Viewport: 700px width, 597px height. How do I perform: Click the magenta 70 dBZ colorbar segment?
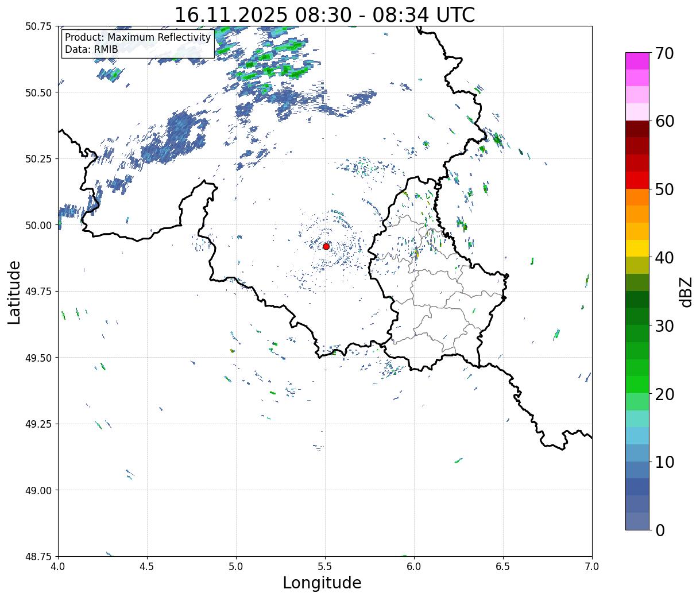coord(637,61)
